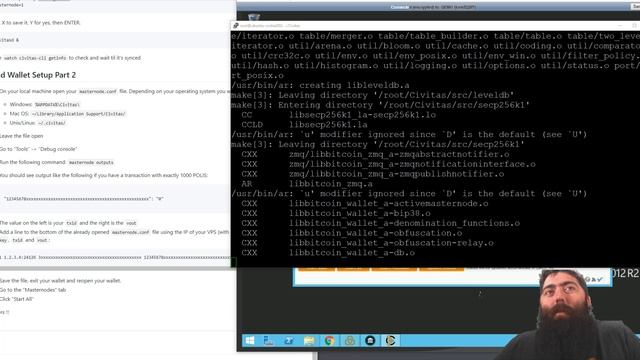The image size is (640, 360).
Task: Click the dark round icon in the taskbar
Action: point(370,340)
